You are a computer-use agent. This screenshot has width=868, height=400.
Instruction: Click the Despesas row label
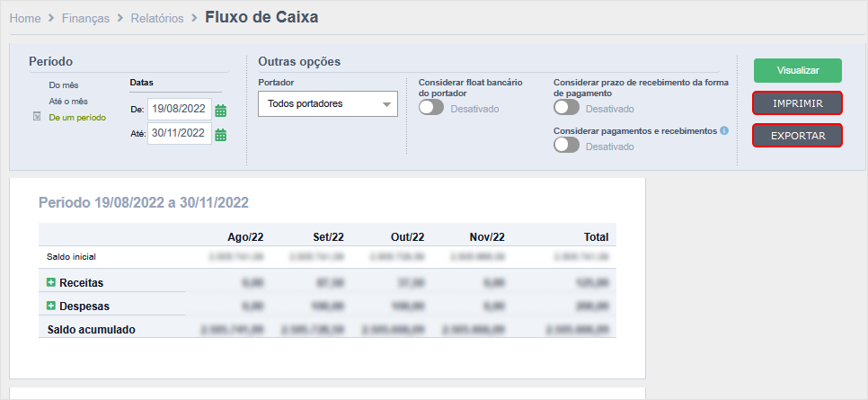pos(84,306)
